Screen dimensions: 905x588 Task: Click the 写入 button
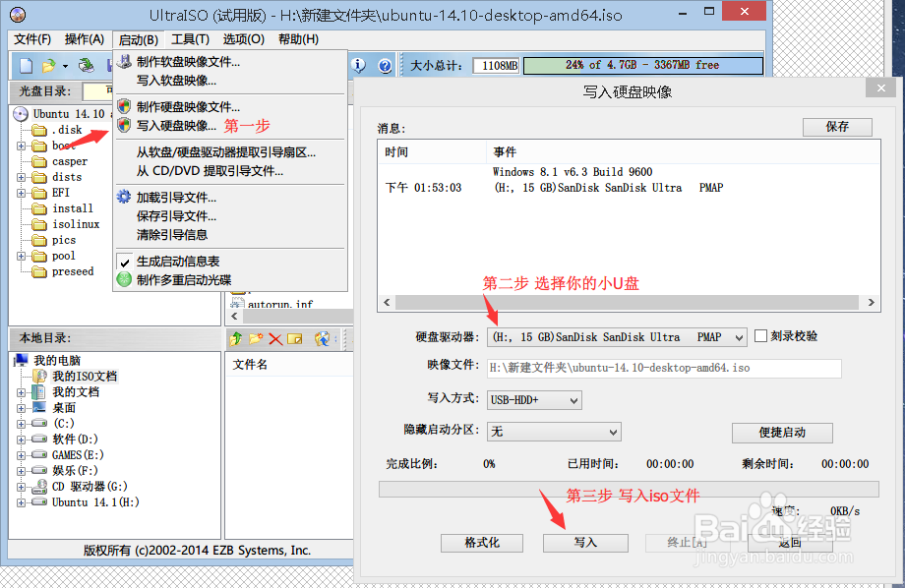585,543
